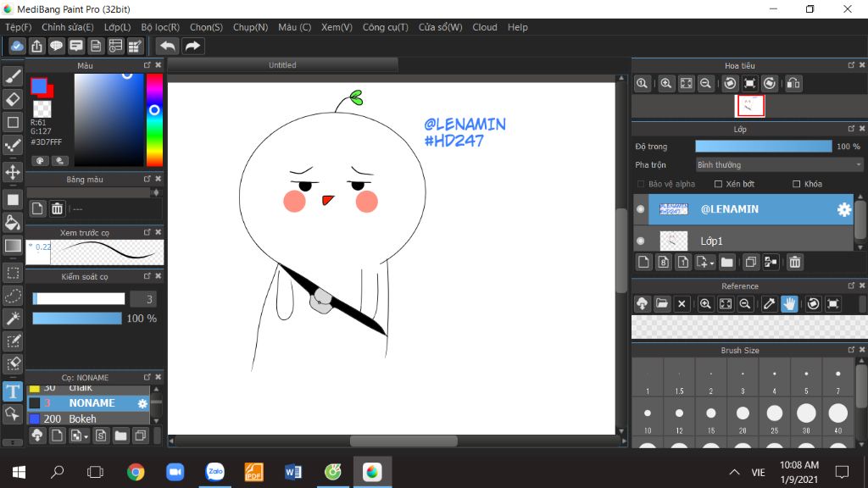Enable the Xén bớt clipping checkbox
This screenshot has width=868, height=488.
point(718,184)
